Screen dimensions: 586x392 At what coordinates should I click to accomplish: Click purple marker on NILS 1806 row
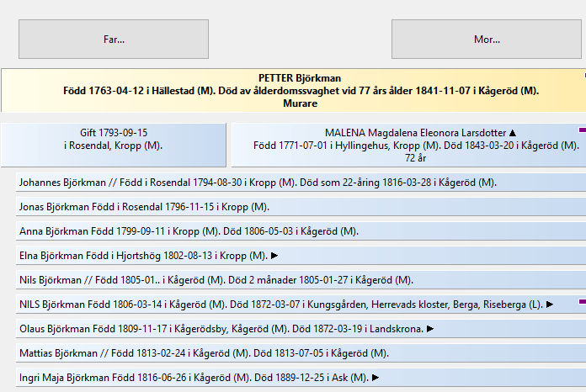(582, 299)
